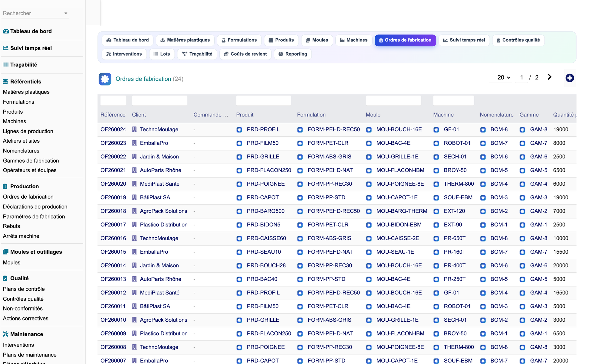Switch to Matières plastiques tab
Viewport: 589px width, 364px height.
pyautogui.click(x=185, y=40)
